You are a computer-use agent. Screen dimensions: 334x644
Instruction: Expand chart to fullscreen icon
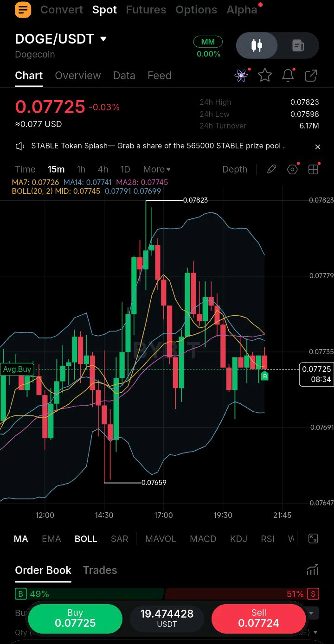pos(313,538)
